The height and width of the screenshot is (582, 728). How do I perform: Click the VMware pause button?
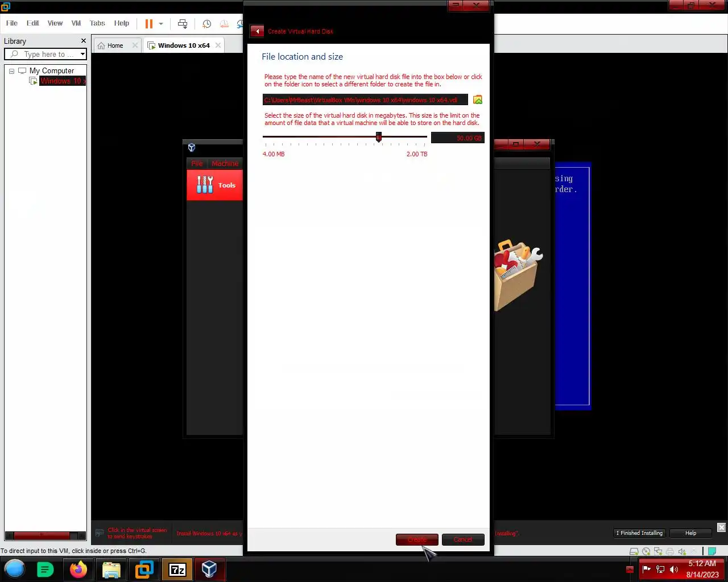coord(149,23)
